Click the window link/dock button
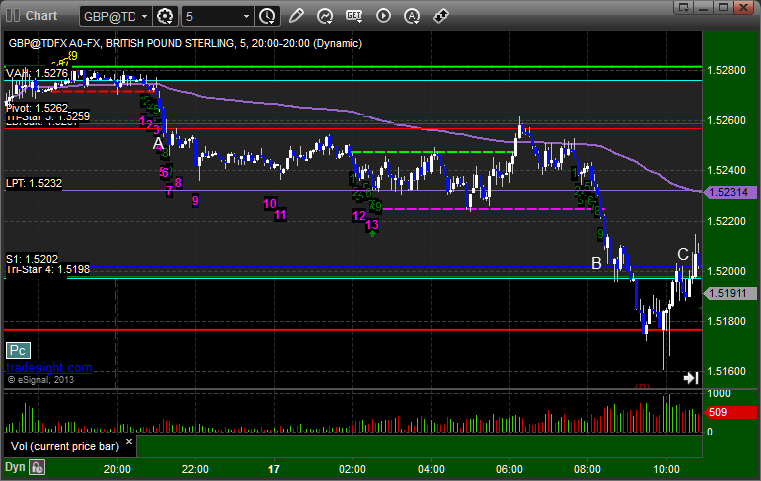This screenshot has height=481, width=761. [x=684, y=7]
